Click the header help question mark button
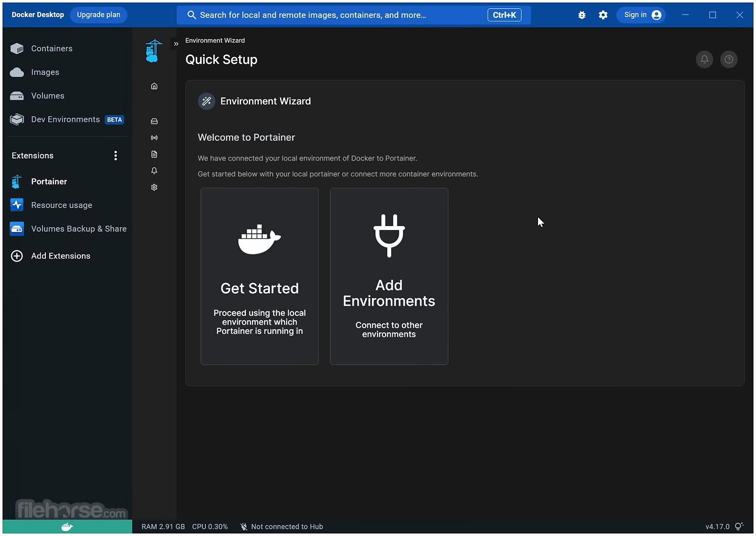The image size is (756, 536). coord(729,59)
